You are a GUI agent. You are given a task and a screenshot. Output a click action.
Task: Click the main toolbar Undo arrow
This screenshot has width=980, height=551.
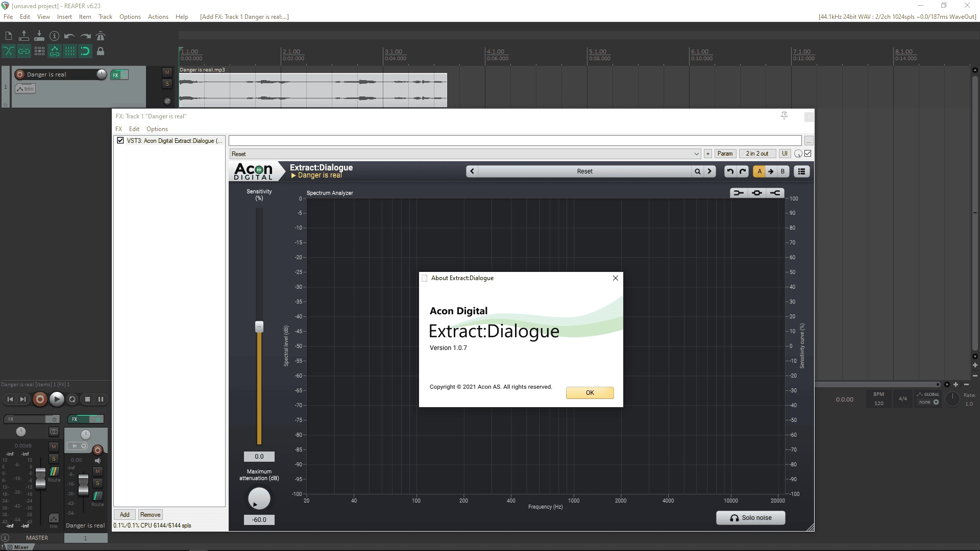(x=69, y=36)
